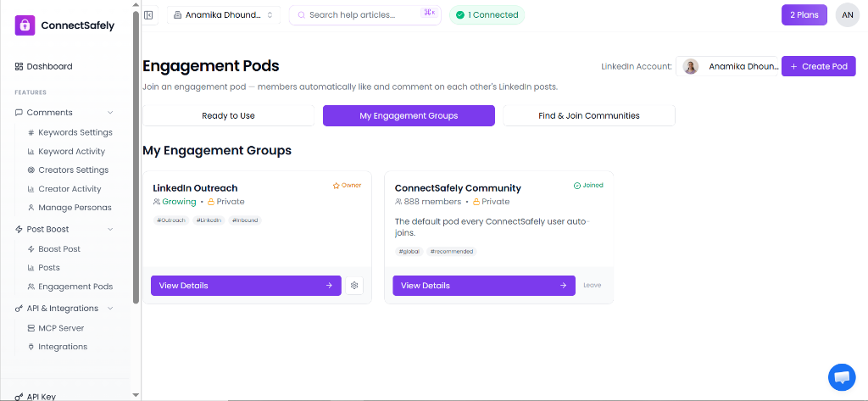This screenshot has width=868, height=401.
Task: Click the #recommended tag
Action: click(x=452, y=252)
